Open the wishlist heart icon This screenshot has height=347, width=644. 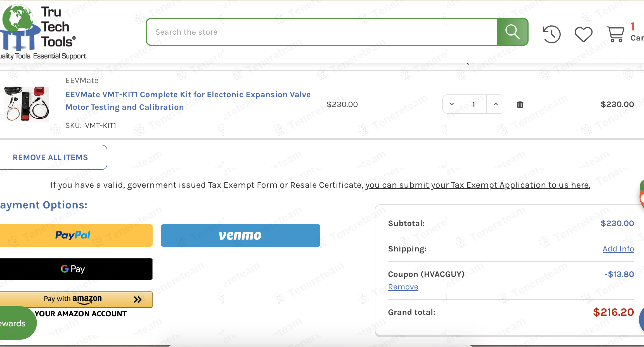point(583,34)
